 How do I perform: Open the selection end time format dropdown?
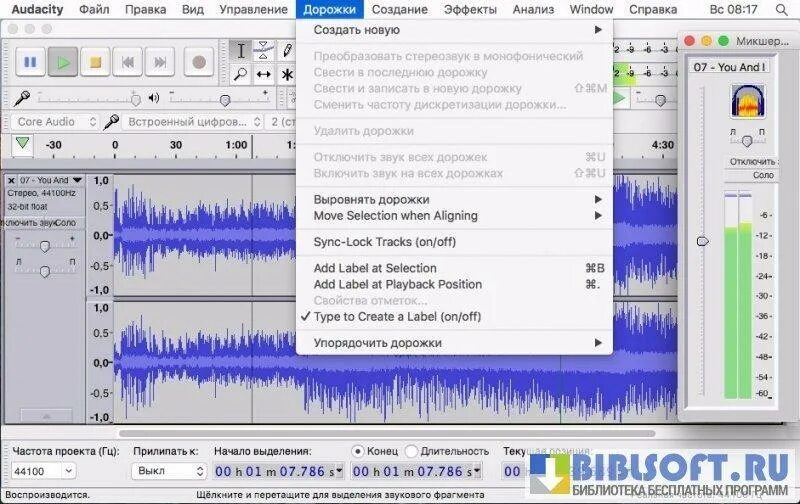478,471
